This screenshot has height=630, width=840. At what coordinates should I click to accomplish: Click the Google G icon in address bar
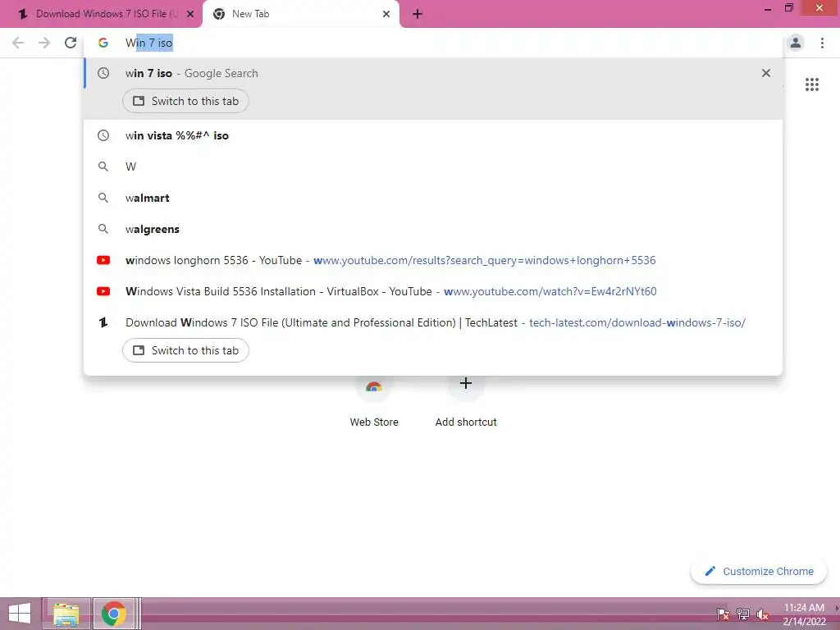[x=103, y=43]
